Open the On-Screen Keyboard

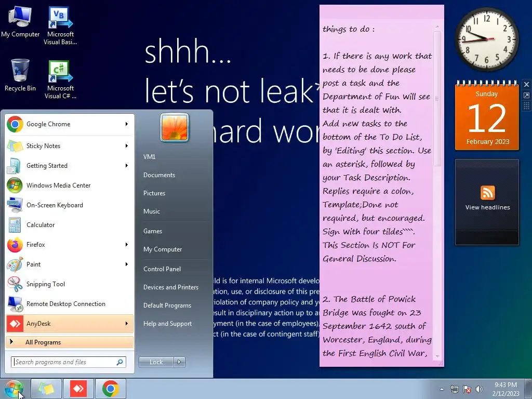[x=70, y=205]
